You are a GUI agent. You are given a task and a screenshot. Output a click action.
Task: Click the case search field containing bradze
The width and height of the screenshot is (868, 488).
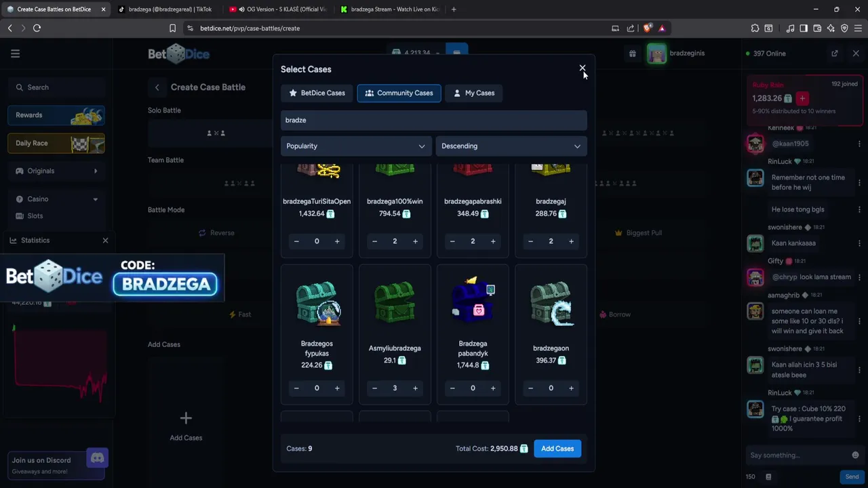pos(433,120)
